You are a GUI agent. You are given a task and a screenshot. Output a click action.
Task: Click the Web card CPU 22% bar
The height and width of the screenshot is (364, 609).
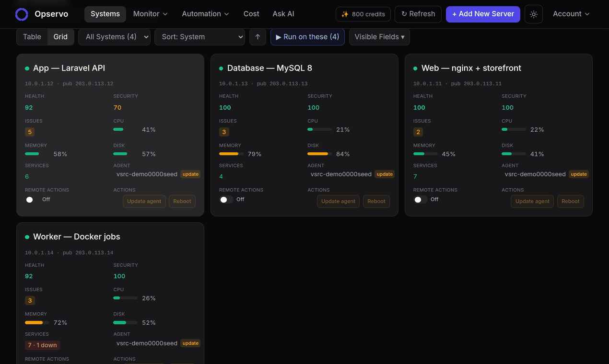pyautogui.click(x=514, y=129)
